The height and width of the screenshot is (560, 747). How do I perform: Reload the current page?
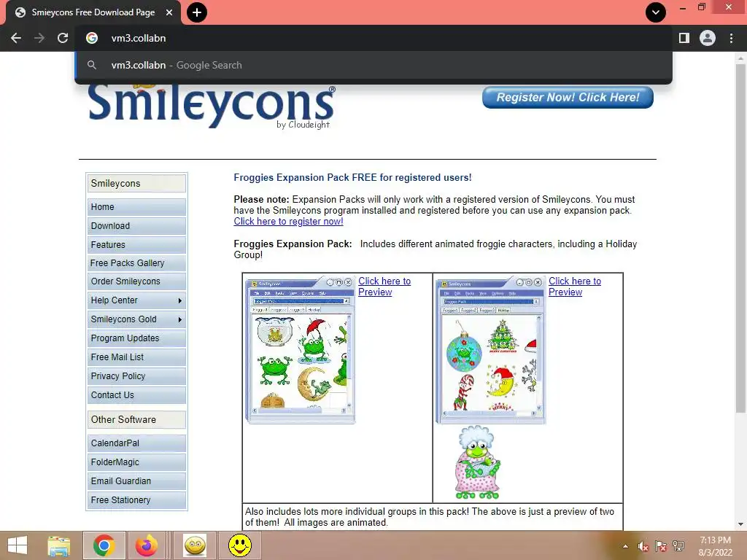[63, 38]
